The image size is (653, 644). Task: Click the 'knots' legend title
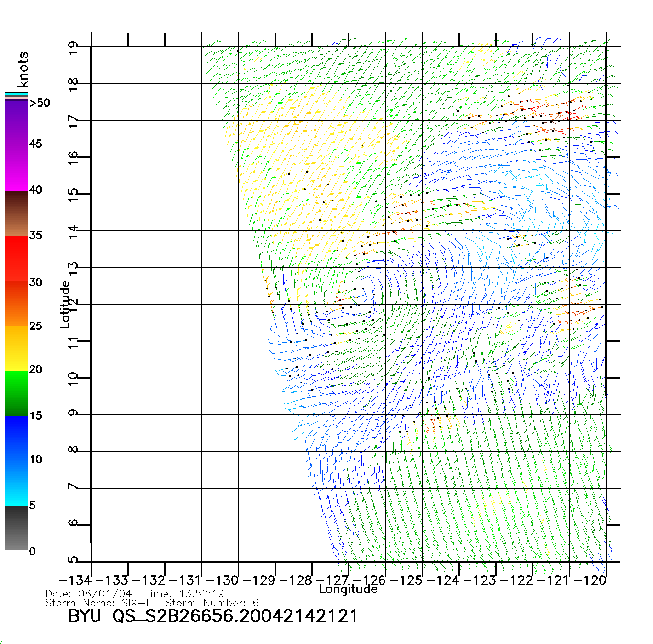(x=23, y=70)
